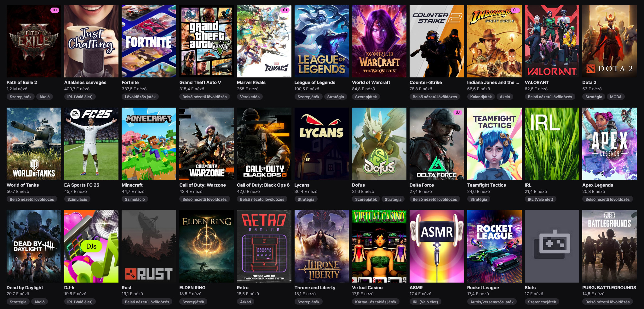Click the ÚJ badge on Delta Force cover
Viewport: 644px width, 309px height.
[x=458, y=112]
